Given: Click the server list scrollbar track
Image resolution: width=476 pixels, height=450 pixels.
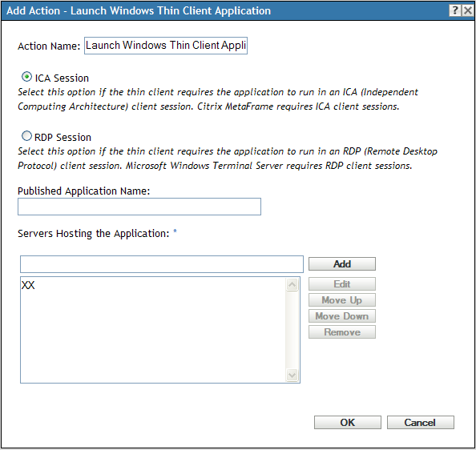Looking at the screenshot, I should [292, 330].
